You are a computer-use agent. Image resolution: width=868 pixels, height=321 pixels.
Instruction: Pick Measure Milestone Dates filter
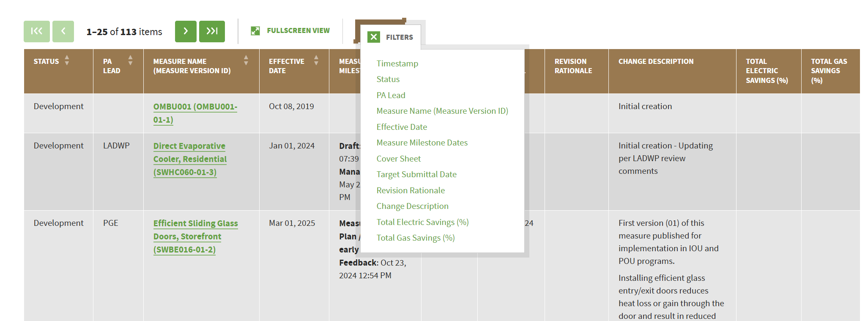coord(422,143)
